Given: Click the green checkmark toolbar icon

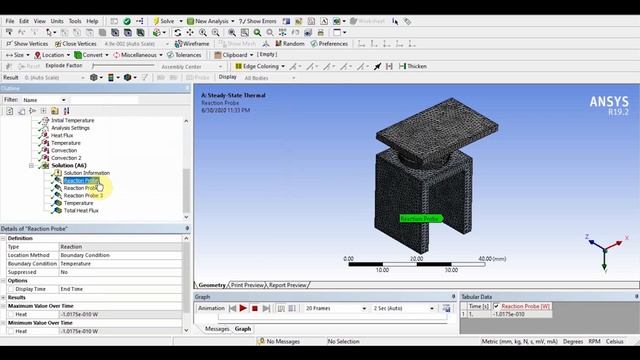Looking at the screenshot, I should tap(127, 21).
